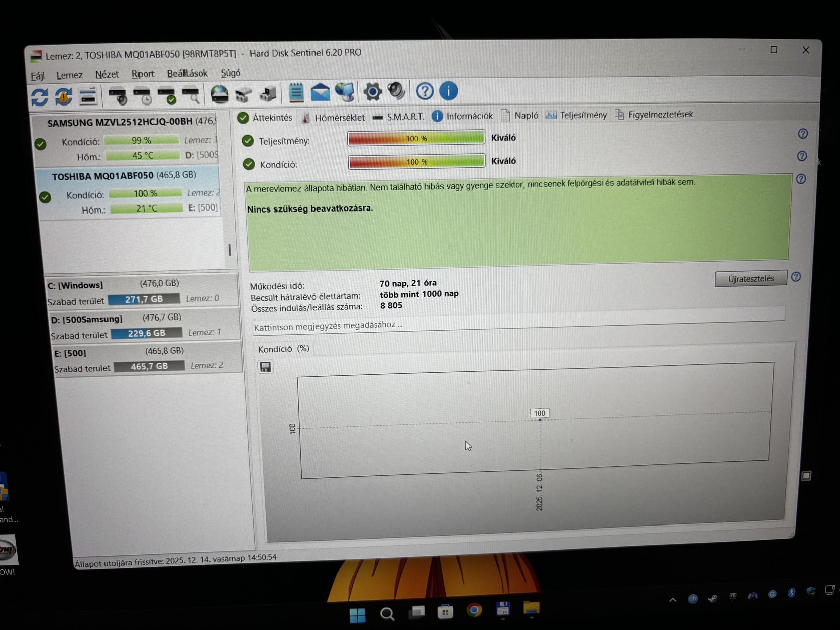Open the Riport menu
Image resolution: width=840 pixels, height=630 pixels.
click(143, 74)
